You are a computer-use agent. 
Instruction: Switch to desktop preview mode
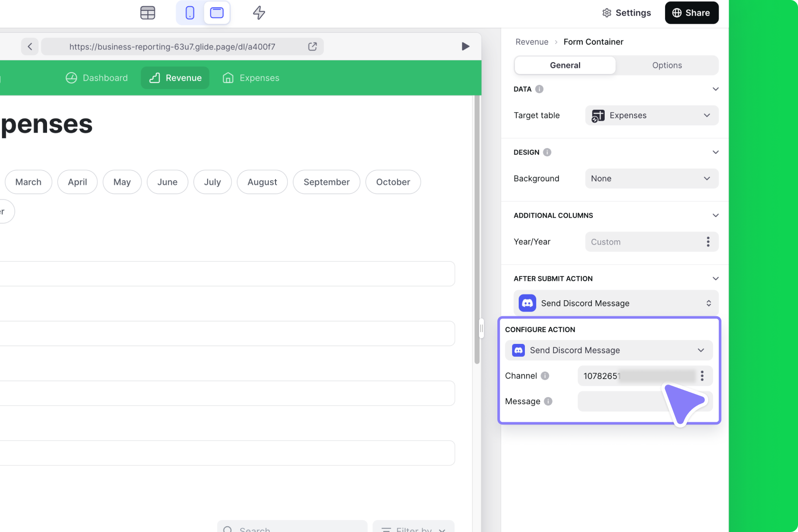pos(217,13)
